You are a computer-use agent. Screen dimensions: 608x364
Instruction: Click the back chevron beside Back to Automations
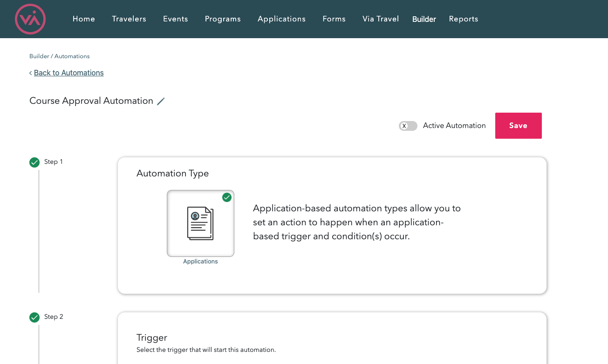point(30,73)
